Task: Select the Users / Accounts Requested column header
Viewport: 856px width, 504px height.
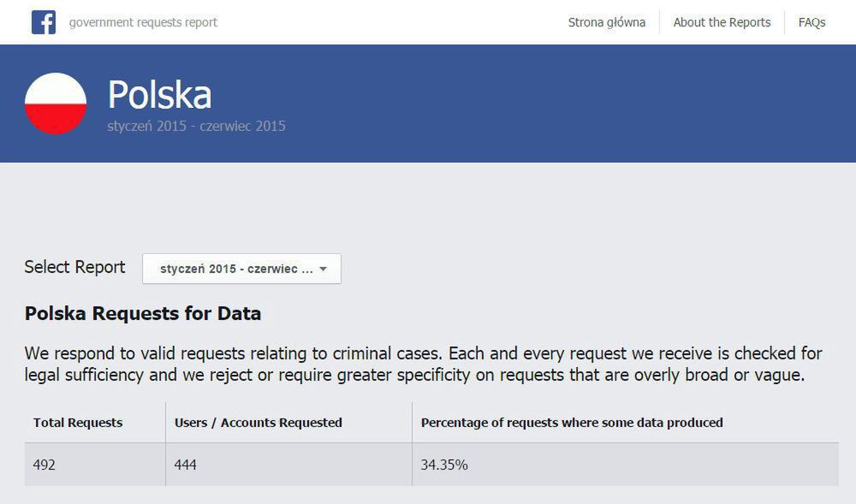Action: point(257,422)
